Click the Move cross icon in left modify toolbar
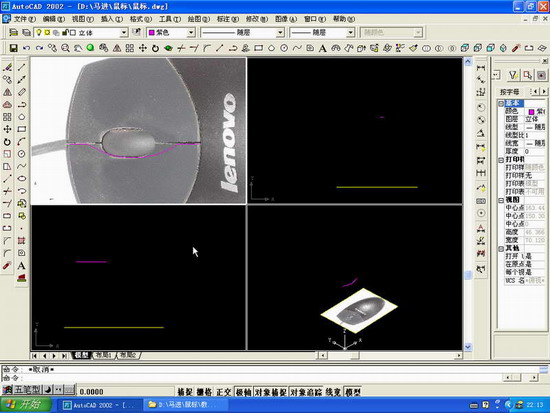The image size is (550, 413). click(7, 129)
